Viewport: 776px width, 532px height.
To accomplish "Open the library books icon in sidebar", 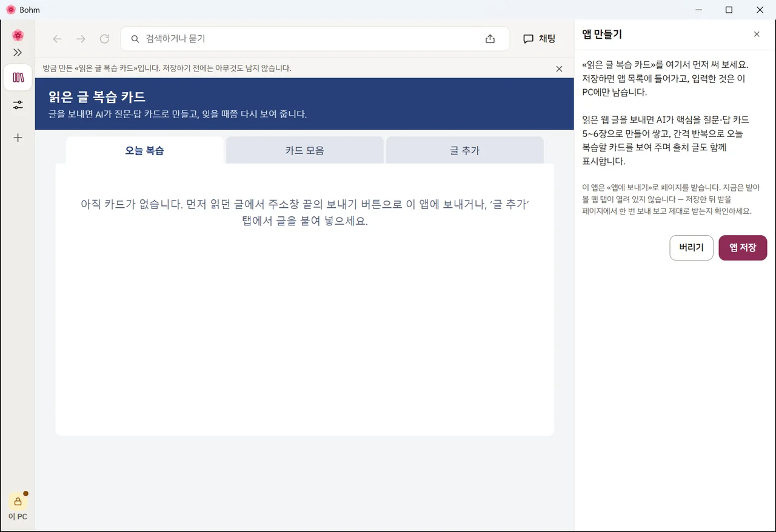I will click(18, 78).
